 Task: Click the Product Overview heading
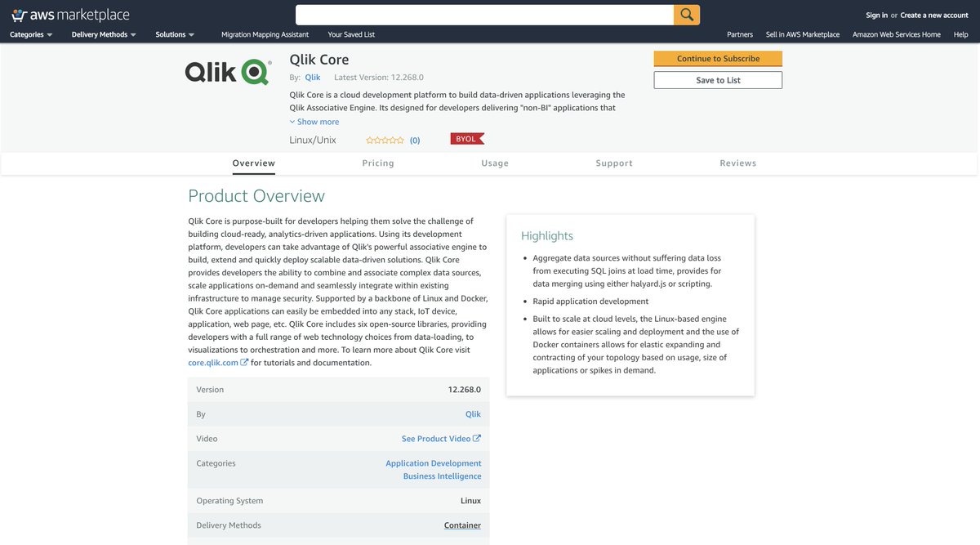point(256,196)
